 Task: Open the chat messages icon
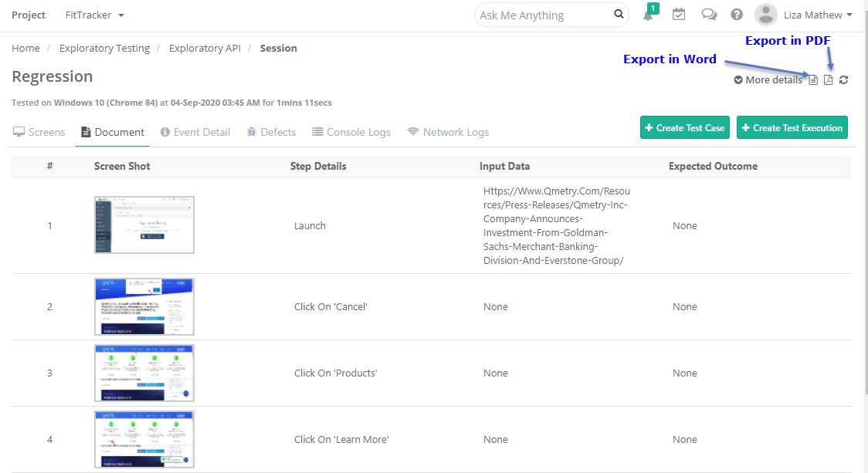click(x=708, y=15)
